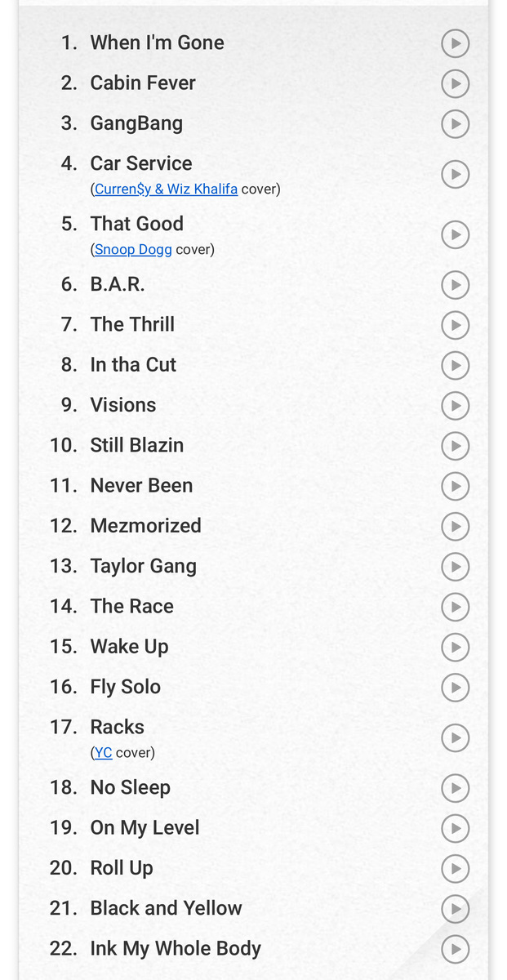Open the Snoop Dogg artist link
507x980 pixels.
click(x=133, y=250)
